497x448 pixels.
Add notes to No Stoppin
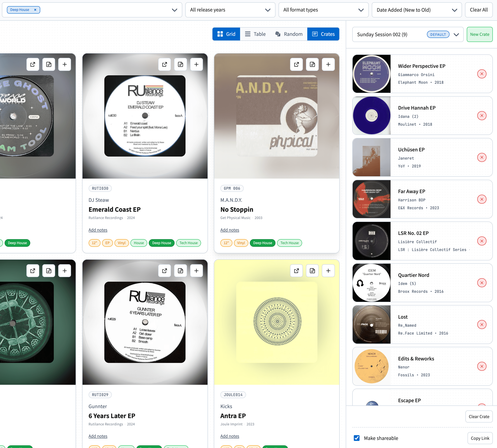(230, 230)
